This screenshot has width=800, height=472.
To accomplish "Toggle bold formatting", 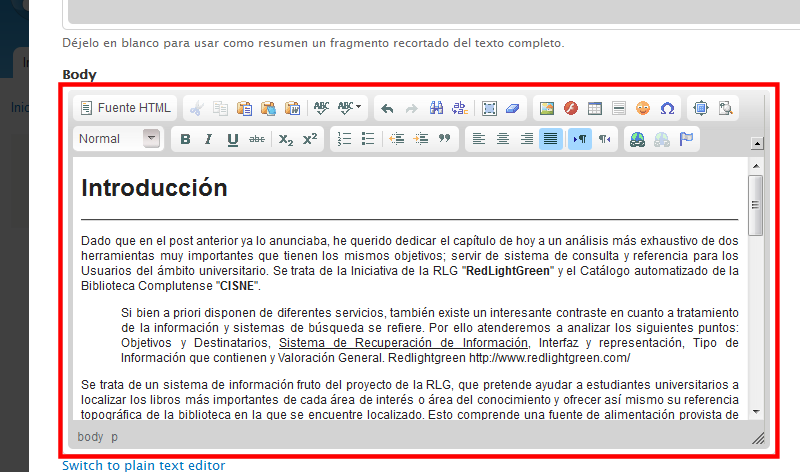I will coord(185,139).
